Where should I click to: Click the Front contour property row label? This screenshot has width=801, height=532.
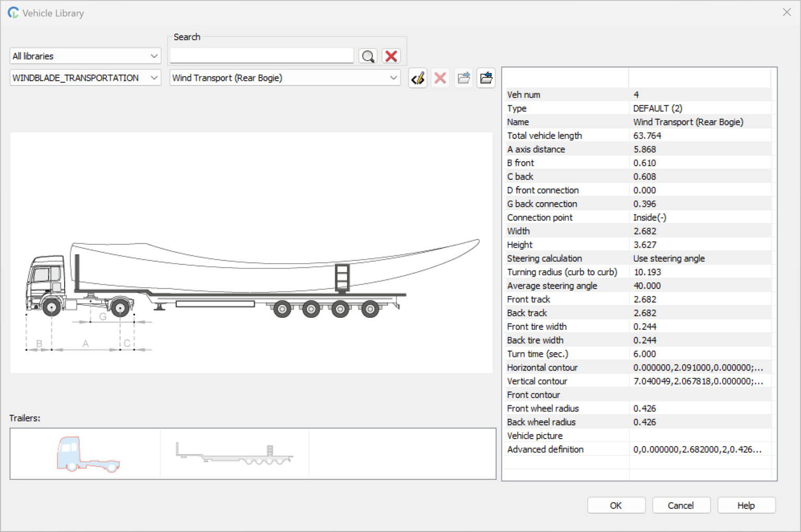click(x=533, y=395)
